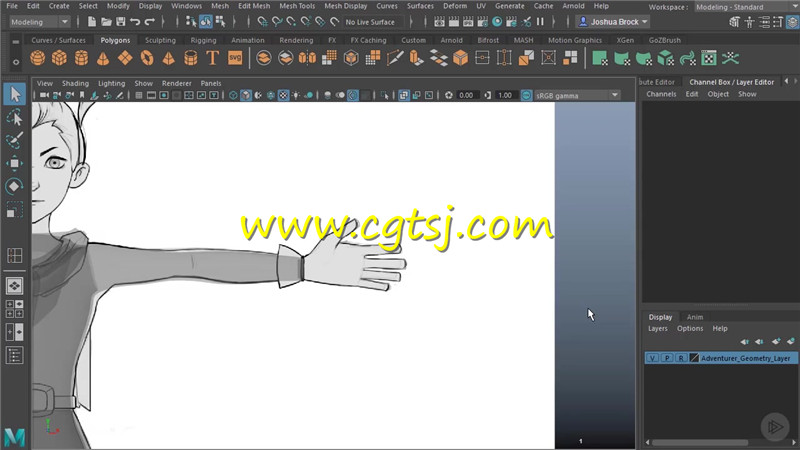Click the New Scene icon
The image size is (800, 450).
(91, 21)
